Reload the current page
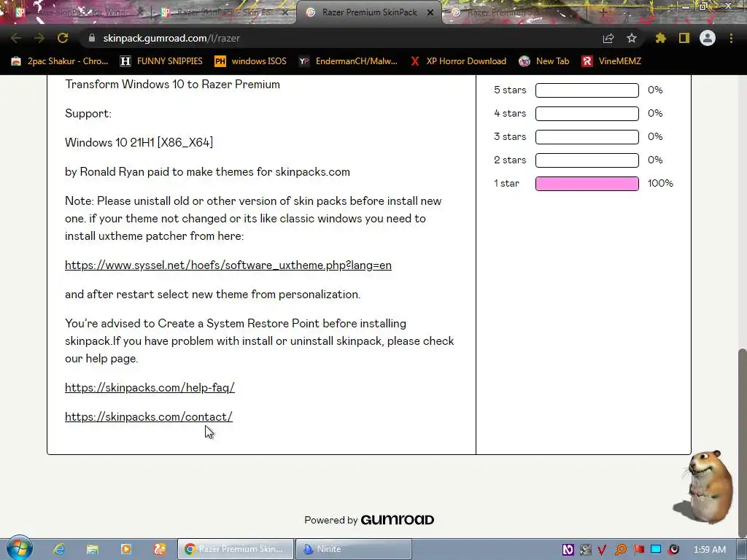 pos(63,38)
